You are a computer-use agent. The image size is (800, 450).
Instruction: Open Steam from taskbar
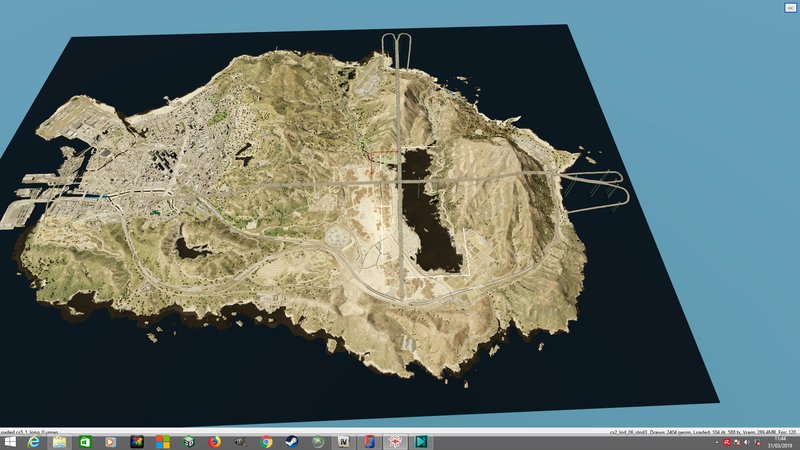(292, 442)
